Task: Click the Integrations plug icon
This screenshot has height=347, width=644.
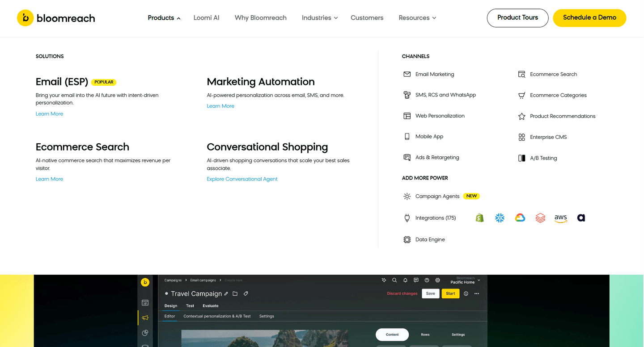Action: coord(407,218)
